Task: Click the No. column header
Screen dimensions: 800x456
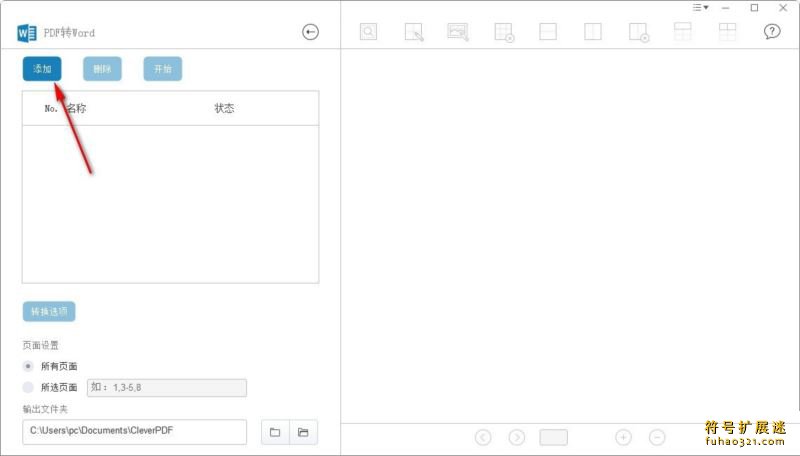Action: (51, 109)
